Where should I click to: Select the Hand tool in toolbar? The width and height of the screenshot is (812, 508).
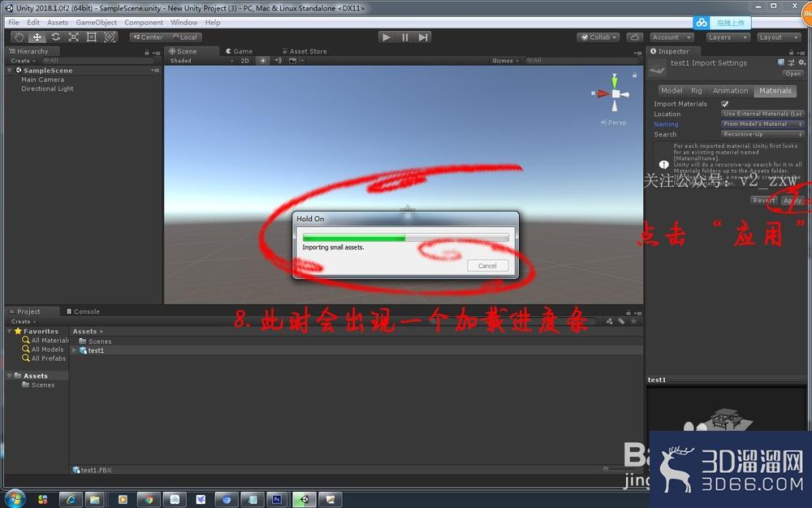point(19,37)
